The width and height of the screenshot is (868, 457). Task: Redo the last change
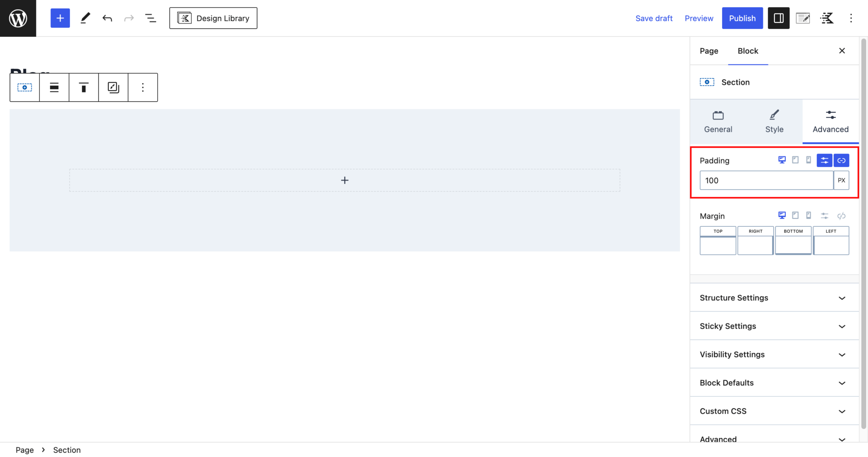point(129,18)
